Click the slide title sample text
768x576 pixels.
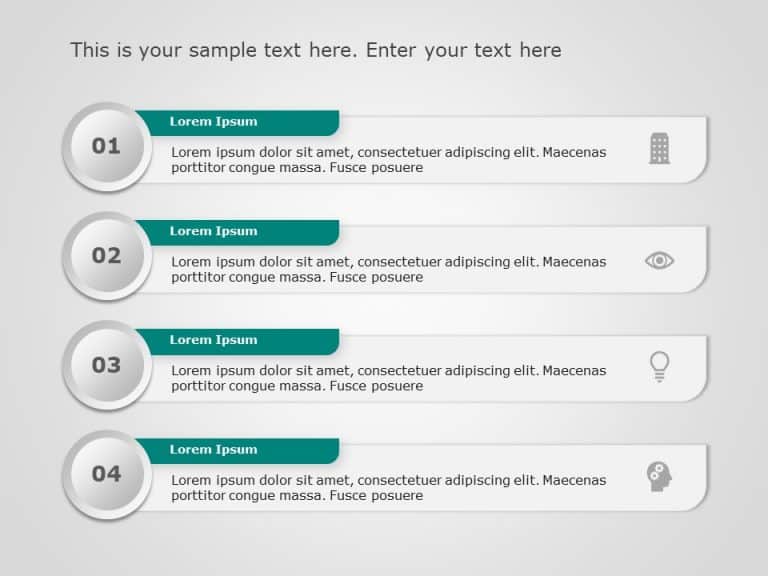pyautogui.click(x=316, y=50)
